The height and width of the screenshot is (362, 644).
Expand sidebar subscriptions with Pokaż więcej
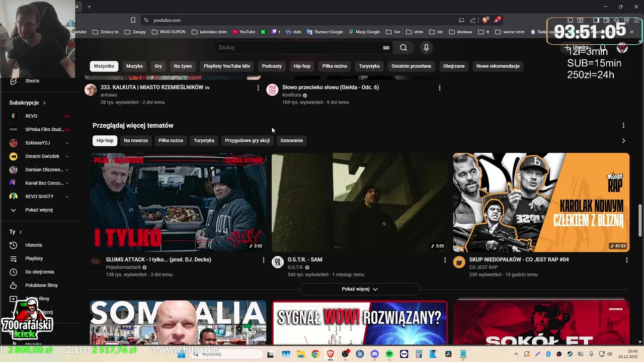click(39, 210)
